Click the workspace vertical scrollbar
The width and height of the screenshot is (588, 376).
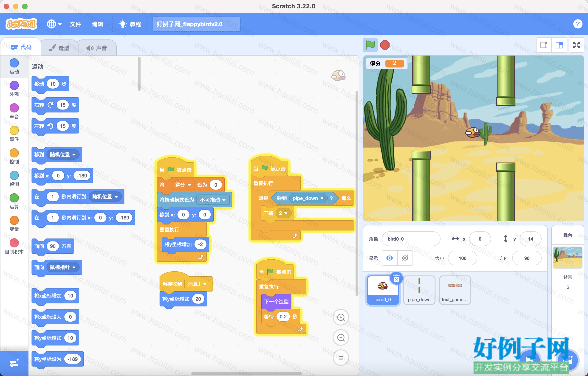[357, 193]
